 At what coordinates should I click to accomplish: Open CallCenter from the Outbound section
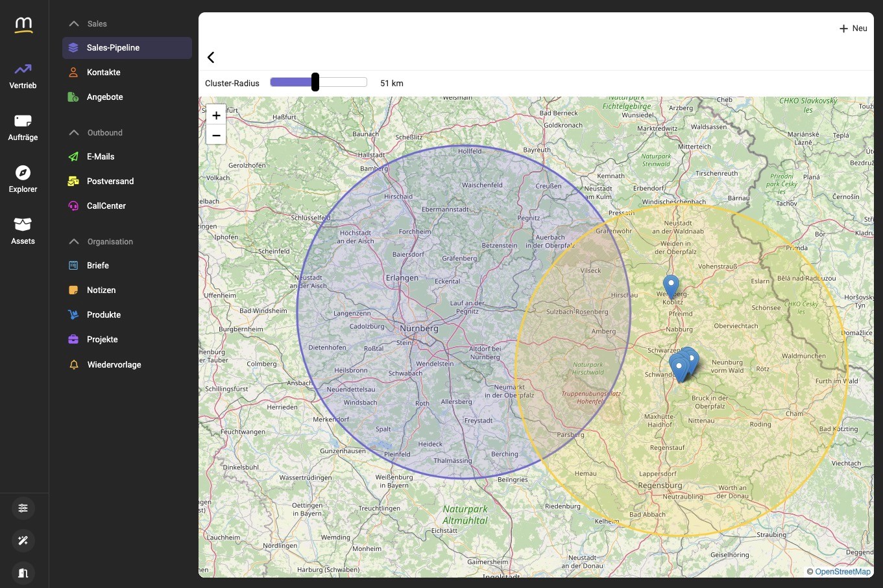106,206
